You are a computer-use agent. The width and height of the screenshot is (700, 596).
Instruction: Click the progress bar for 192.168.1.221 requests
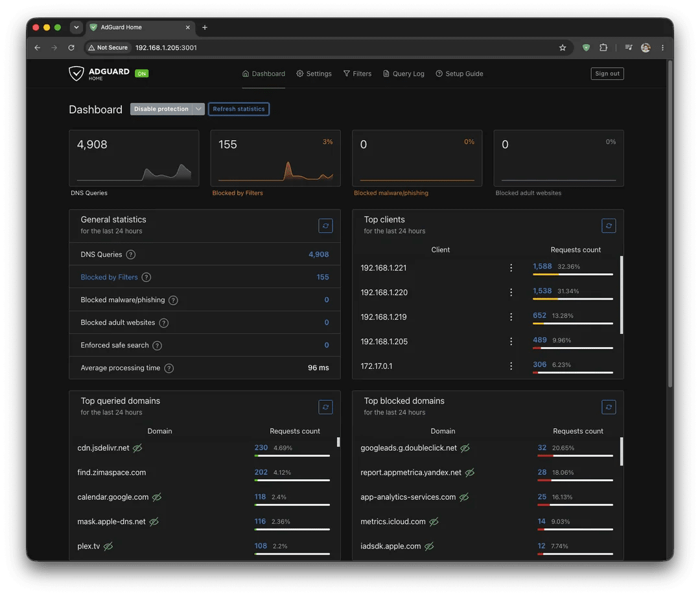pyautogui.click(x=573, y=274)
